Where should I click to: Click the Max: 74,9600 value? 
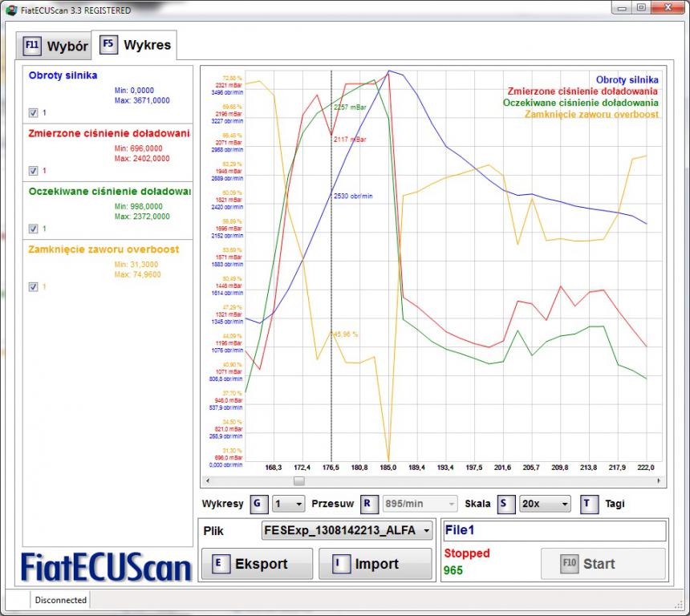click(x=138, y=274)
